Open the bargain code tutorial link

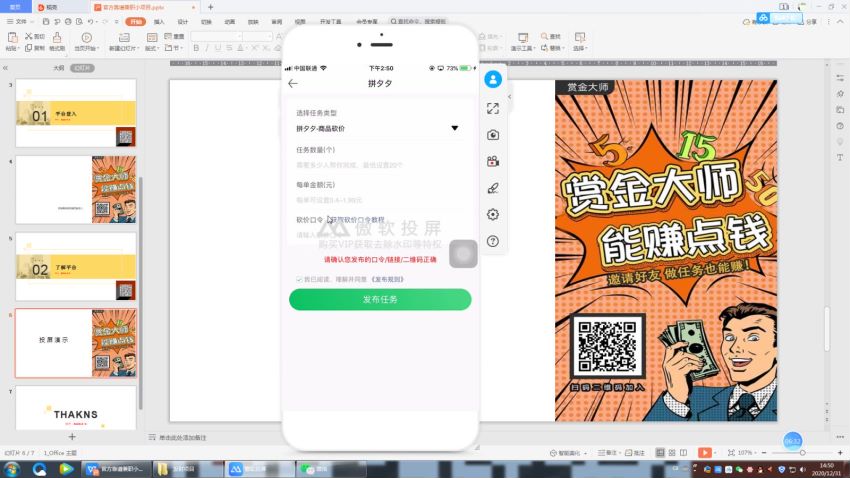[x=357, y=219]
